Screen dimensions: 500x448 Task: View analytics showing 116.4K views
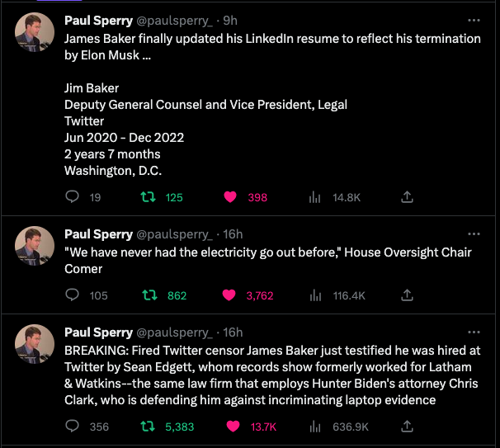(x=314, y=295)
